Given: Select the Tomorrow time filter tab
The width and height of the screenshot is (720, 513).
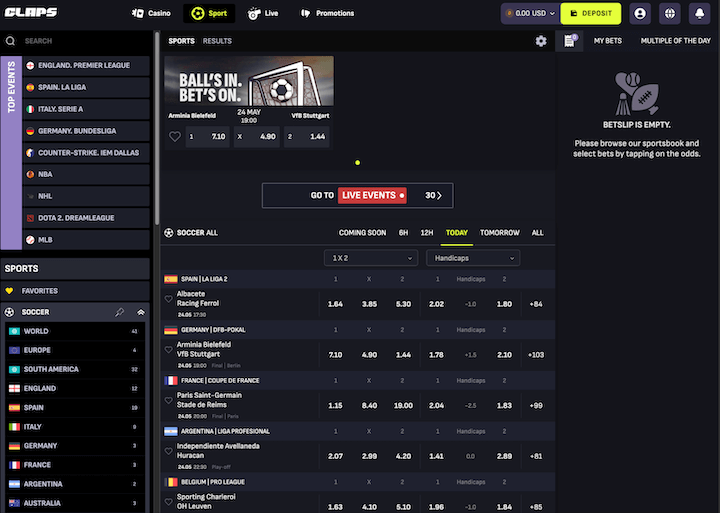Looking at the screenshot, I should 499,232.
